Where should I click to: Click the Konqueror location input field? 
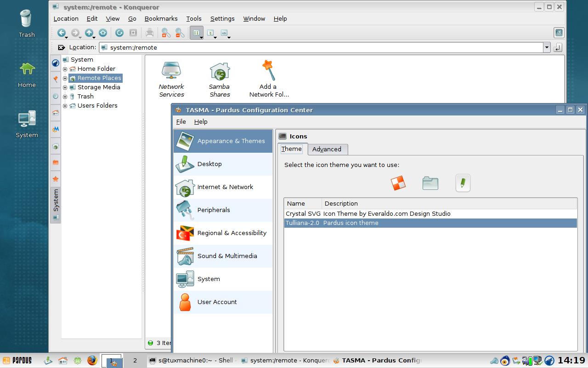[321, 47]
